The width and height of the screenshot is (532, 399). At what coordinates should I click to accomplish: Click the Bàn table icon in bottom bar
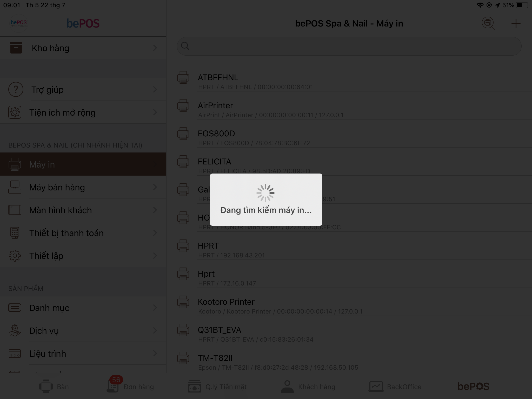coord(46,386)
